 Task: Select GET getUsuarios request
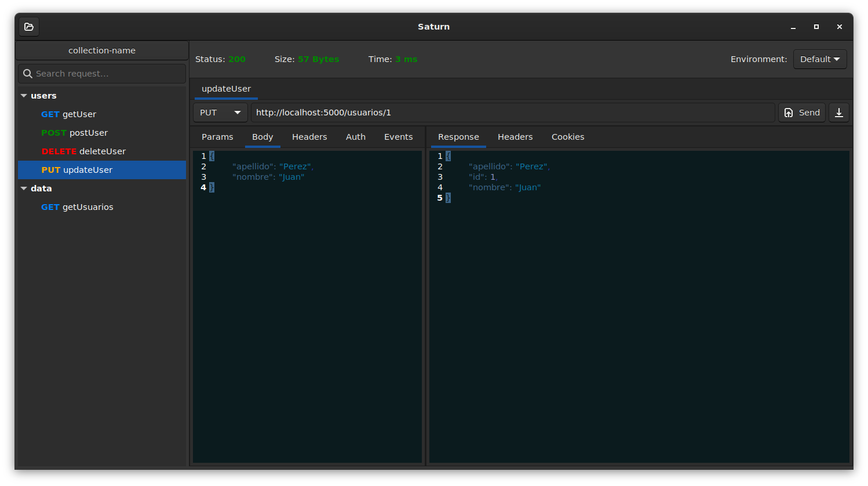point(102,207)
